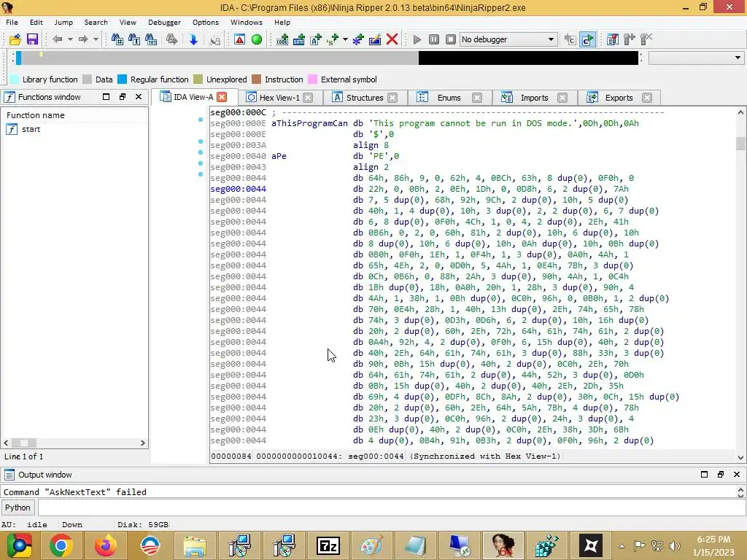This screenshot has width=747, height=560.
Task: Switch to the Exports tab
Action: pos(619,98)
